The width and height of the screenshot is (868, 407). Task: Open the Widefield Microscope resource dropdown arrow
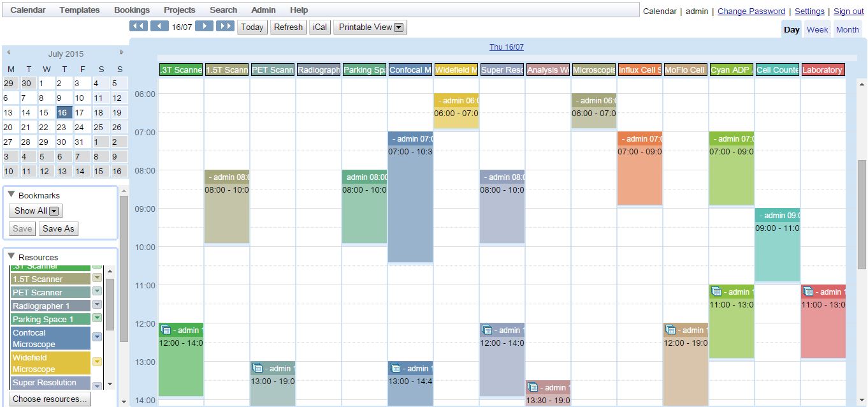97,362
